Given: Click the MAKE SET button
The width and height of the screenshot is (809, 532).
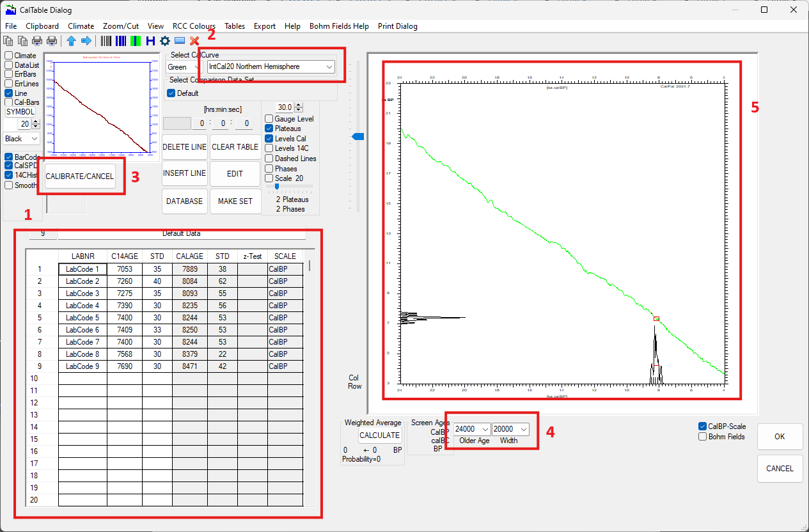Looking at the screenshot, I should (235, 201).
